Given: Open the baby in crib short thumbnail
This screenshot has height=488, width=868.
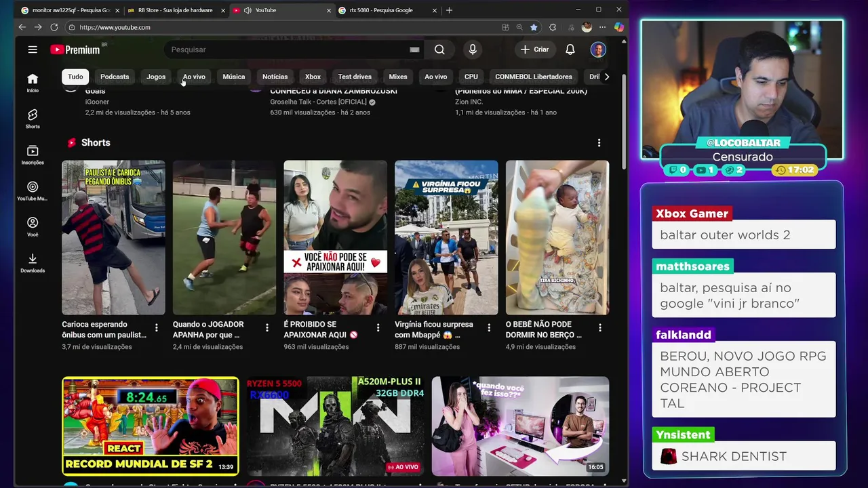Looking at the screenshot, I should 557,238.
